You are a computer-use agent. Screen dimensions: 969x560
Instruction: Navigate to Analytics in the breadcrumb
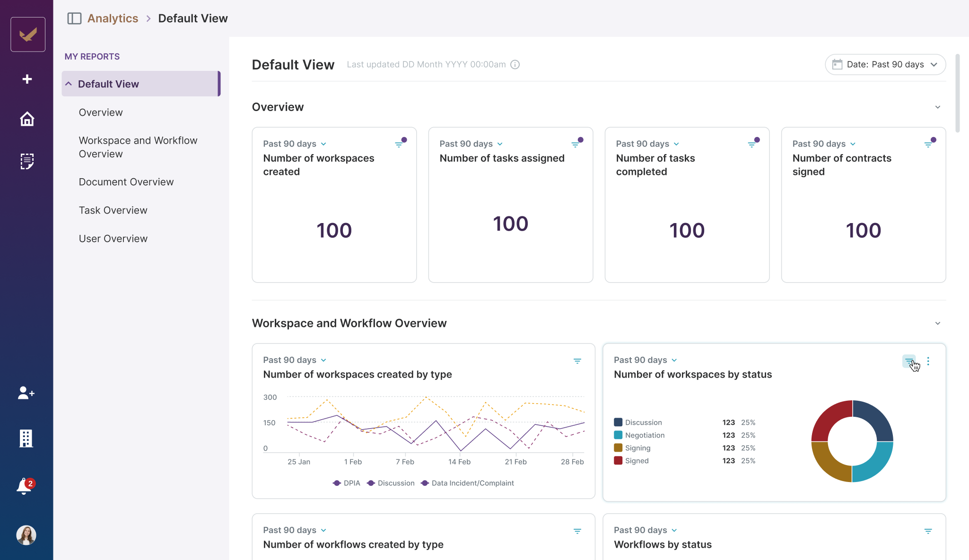pyautogui.click(x=112, y=18)
